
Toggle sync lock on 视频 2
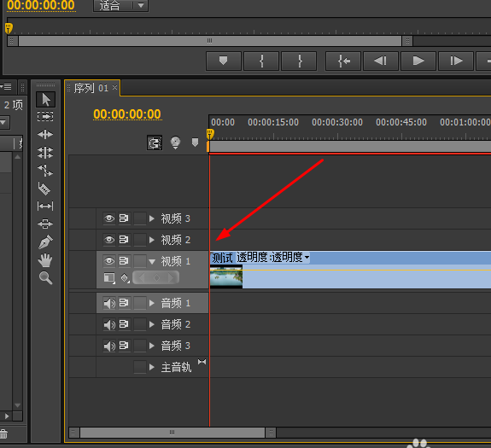[124, 240]
